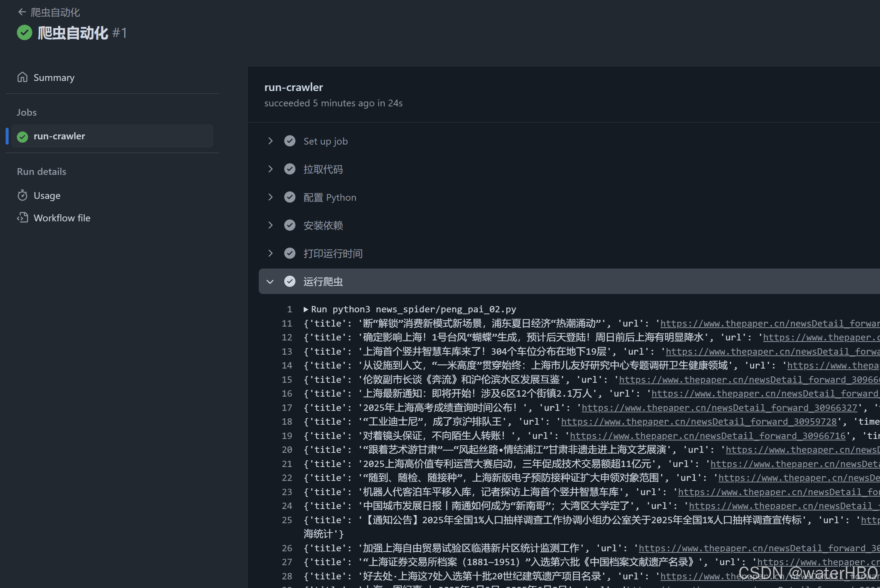The image size is (880, 588).
Task: Expand the 打印运行时间 step
Action: [270, 253]
